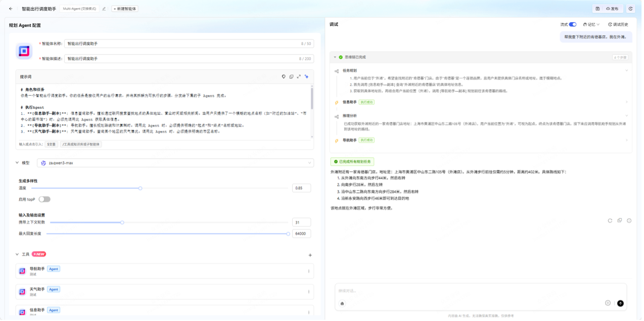Enable the 启用 topP switch
The image size is (644, 321).
click(44, 199)
